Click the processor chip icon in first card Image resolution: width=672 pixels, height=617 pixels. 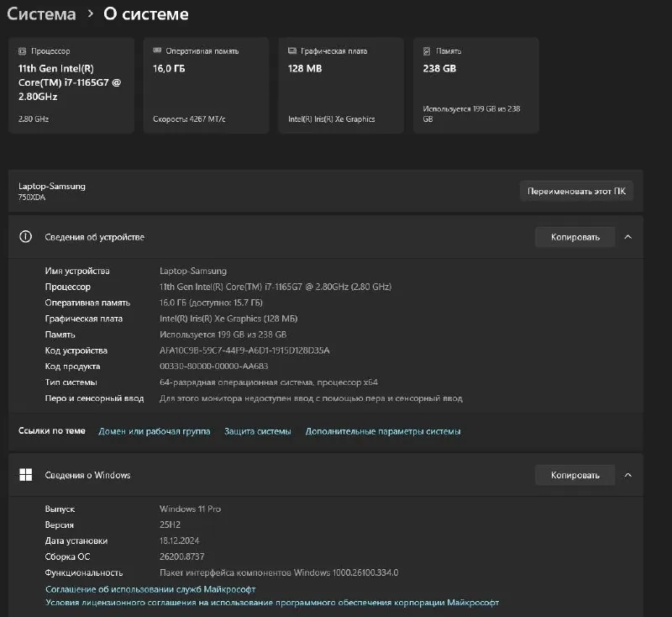coord(22,51)
